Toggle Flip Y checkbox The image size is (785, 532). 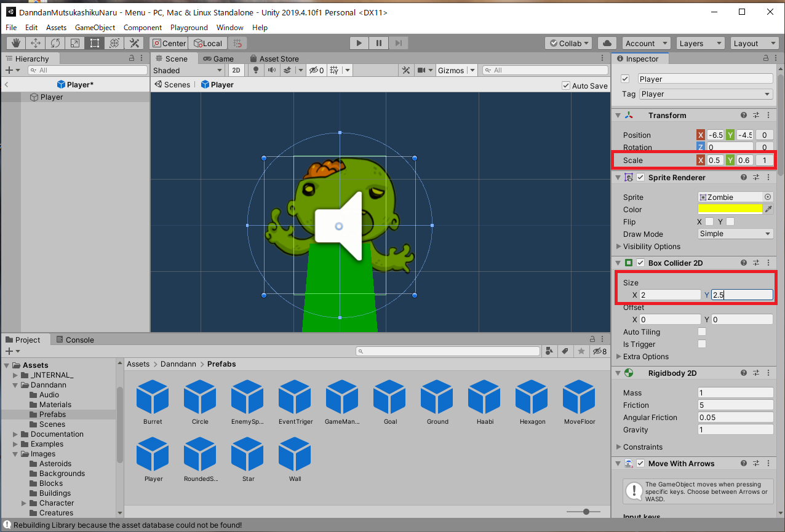click(730, 221)
